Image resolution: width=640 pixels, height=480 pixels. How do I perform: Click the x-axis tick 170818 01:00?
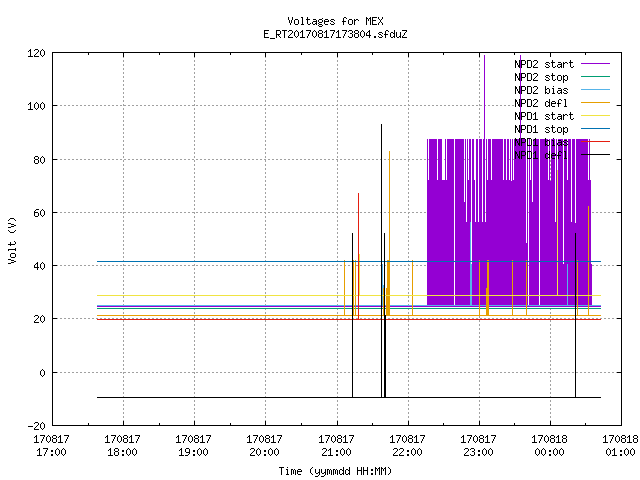(620, 446)
